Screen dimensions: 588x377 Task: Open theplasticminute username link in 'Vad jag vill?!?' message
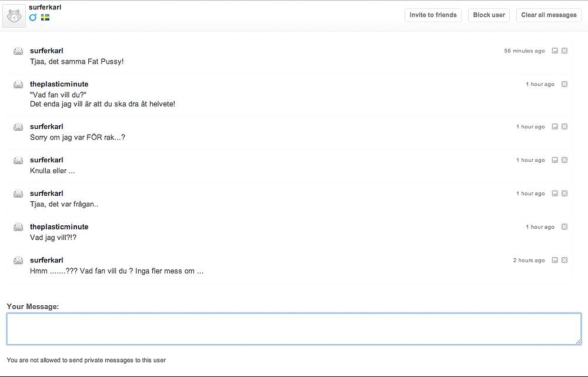(x=59, y=227)
